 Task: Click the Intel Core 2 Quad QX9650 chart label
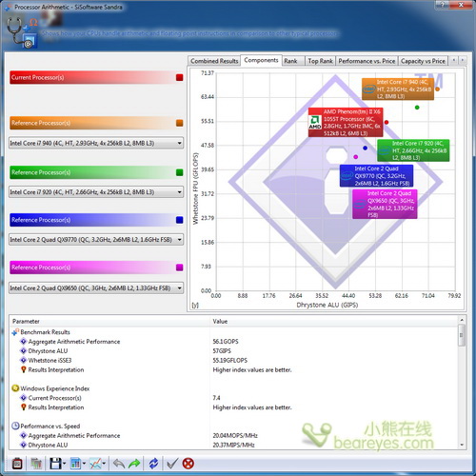coord(385,204)
